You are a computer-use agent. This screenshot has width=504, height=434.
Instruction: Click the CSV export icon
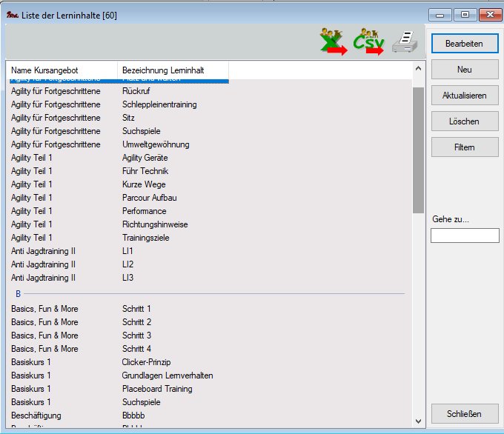[368, 43]
